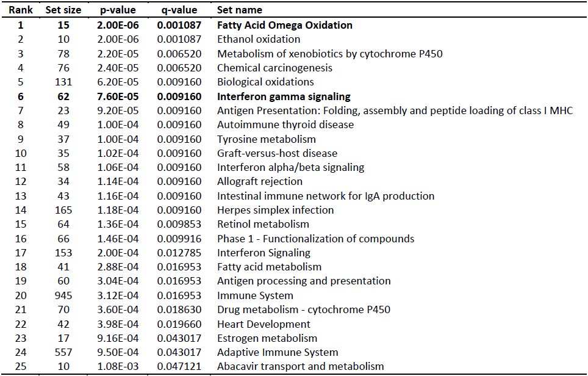588x376 pixels.
Task: Click p-value 3.60E-04
Action: click(118, 309)
